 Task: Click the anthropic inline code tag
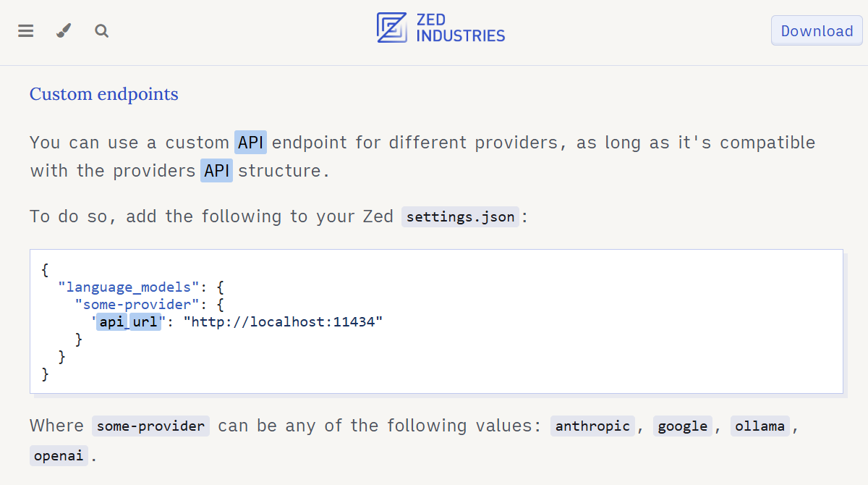[592, 426]
